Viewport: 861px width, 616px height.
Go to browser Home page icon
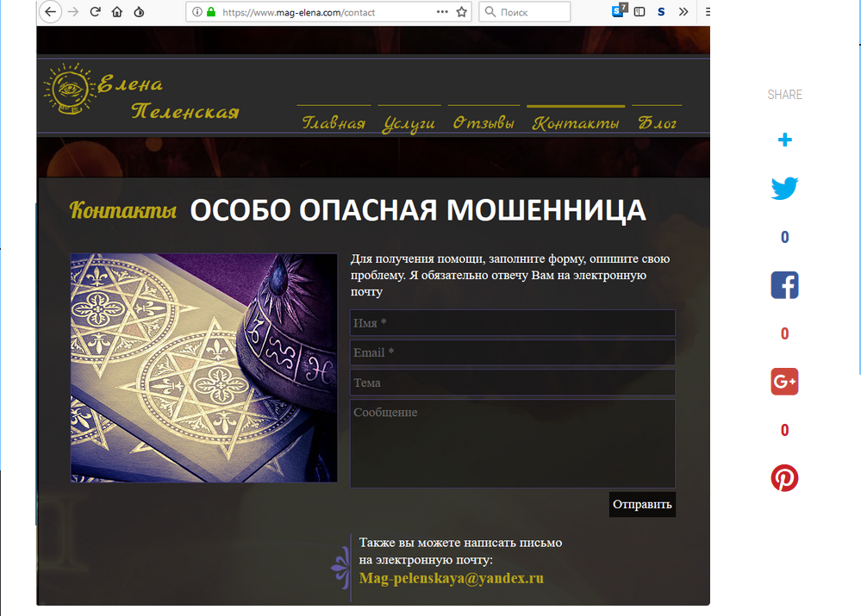(x=116, y=12)
